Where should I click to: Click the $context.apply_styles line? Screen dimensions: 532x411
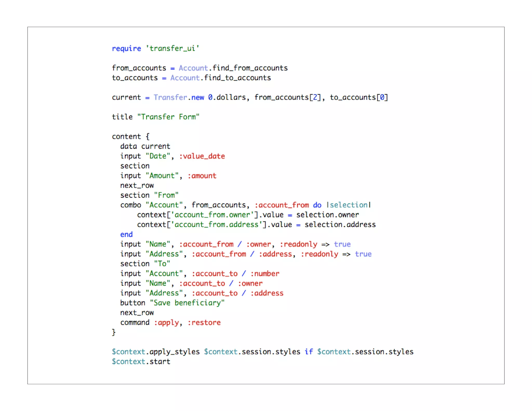click(x=263, y=352)
